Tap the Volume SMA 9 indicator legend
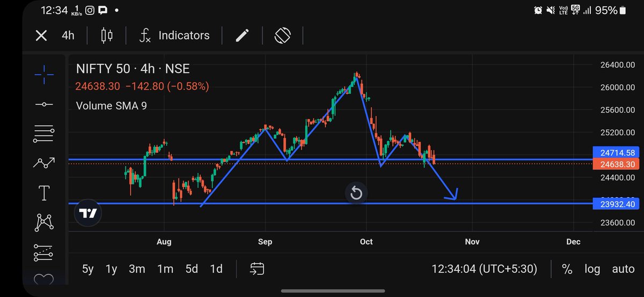644x297 pixels. tap(112, 106)
